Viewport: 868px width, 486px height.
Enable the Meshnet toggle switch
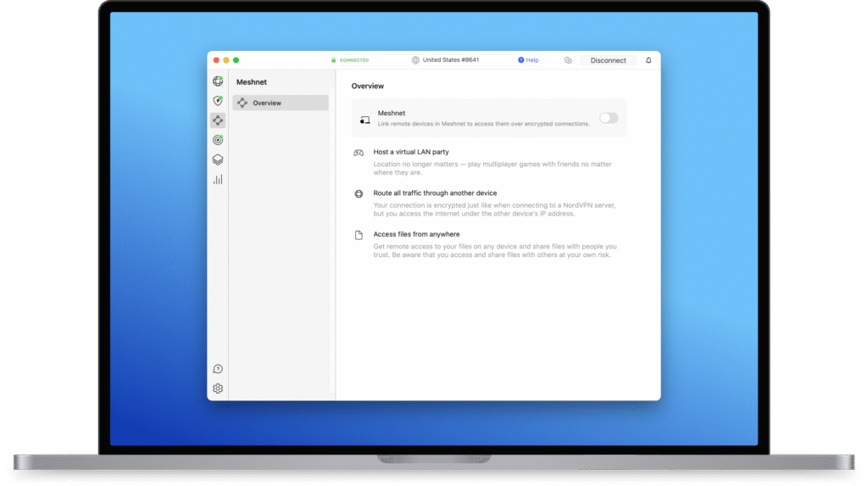609,118
